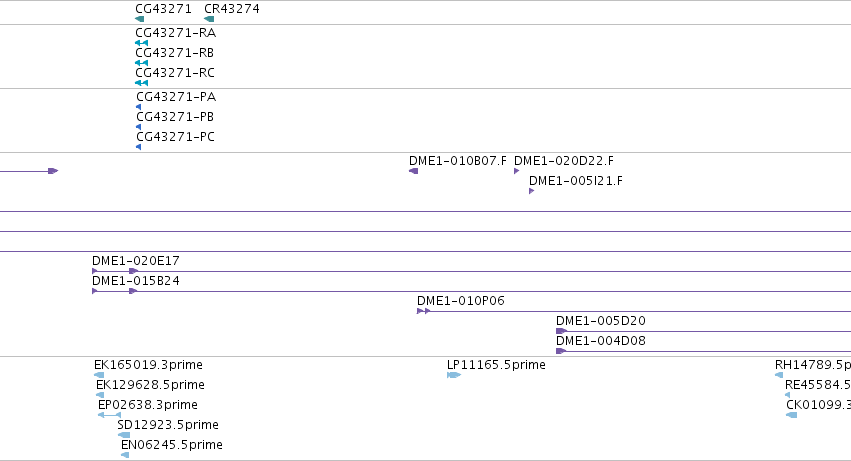Viewport: 851px width, 461px height.
Task: Select the SD12923.5prime label
Action: pyautogui.click(x=168, y=425)
